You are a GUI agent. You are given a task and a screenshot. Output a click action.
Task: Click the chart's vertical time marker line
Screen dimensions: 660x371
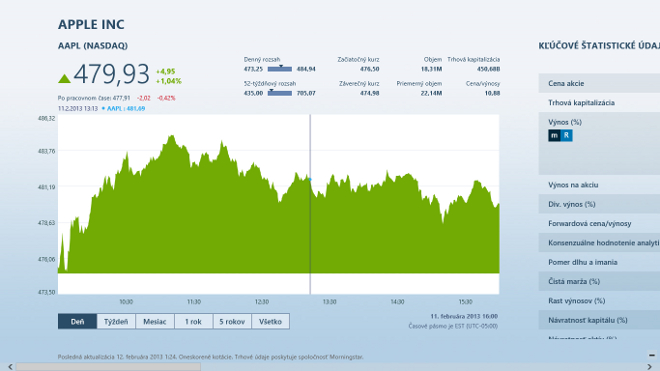point(310,204)
